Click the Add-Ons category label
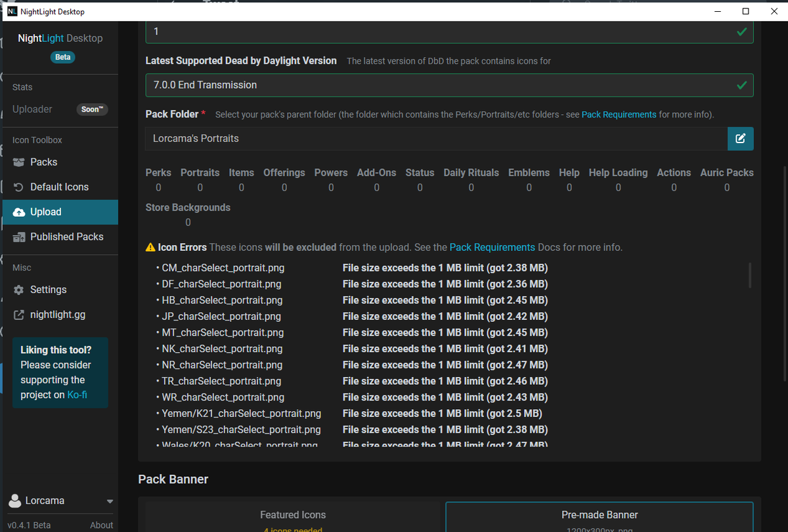Screen dimensions: 788x532 pyautogui.click(x=376, y=173)
